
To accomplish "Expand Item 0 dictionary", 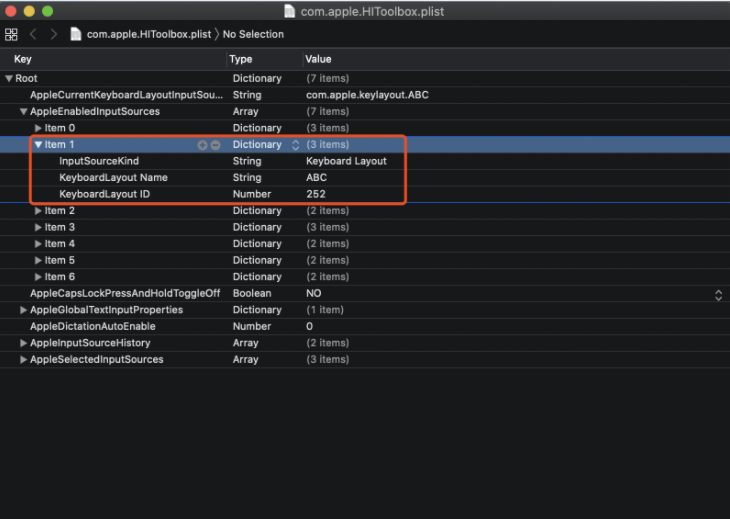I will (x=38, y=128).
